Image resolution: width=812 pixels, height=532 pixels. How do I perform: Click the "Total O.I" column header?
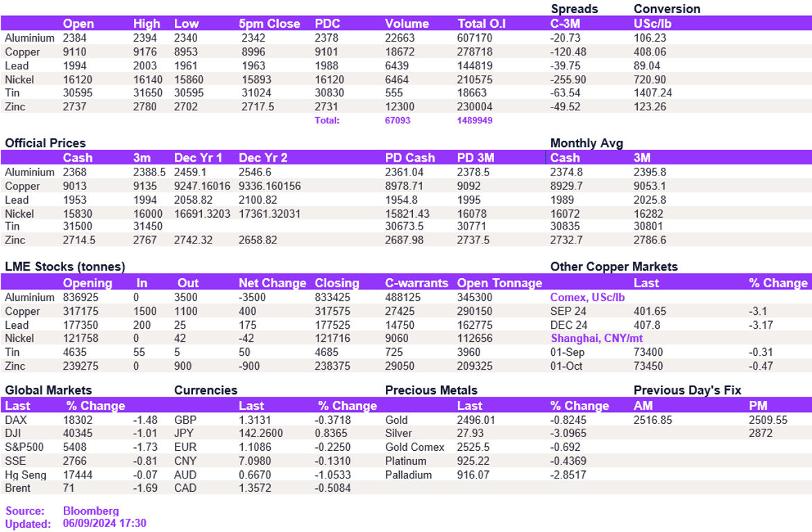click(482, 24)
